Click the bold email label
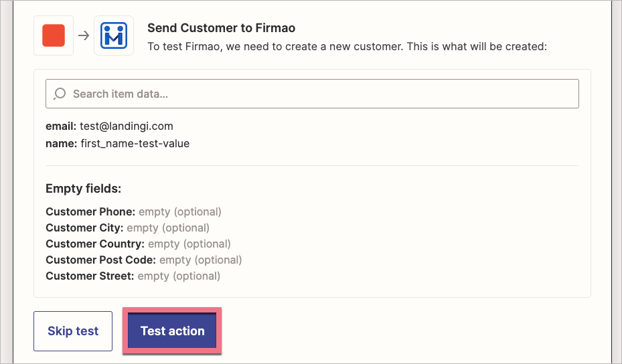Viewport: 622px width, 364px height. click(x=60, y=126)
